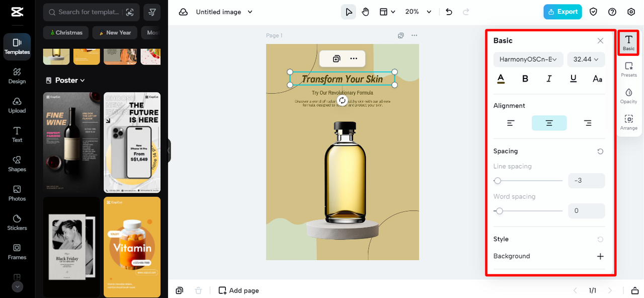Toggle italic formatting
The width and height of the screenshot is (644, 298).
(x=549, y=79)
